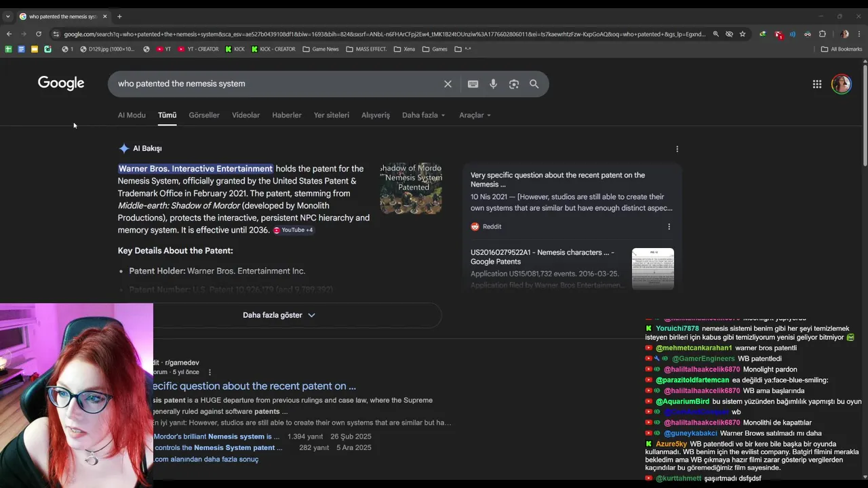Click the red extension icon with the 1 badge

point(778,34)
